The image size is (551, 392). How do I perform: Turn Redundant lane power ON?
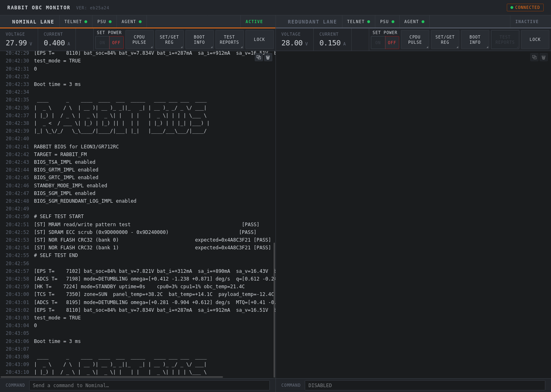(378, 43)
